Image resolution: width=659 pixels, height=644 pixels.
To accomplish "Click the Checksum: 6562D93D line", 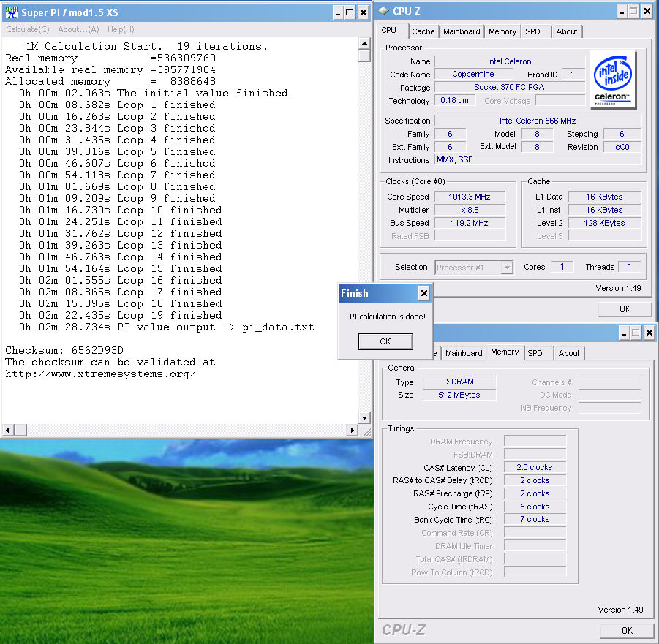I will pos(64,350).
